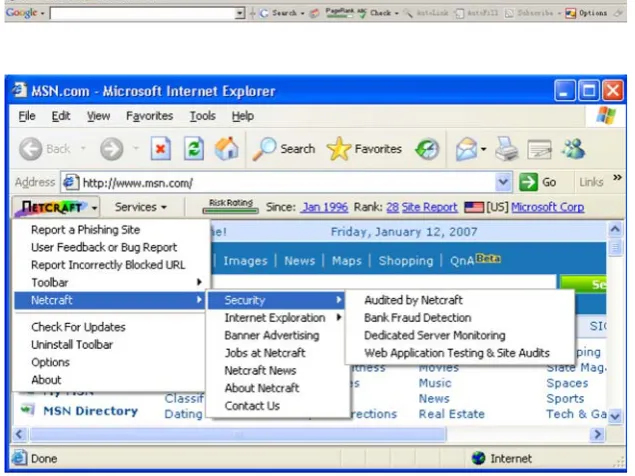The width and height of the screenshot is (635, 476).
Task: Click the Edit page icon
Action: coord(539,149)
